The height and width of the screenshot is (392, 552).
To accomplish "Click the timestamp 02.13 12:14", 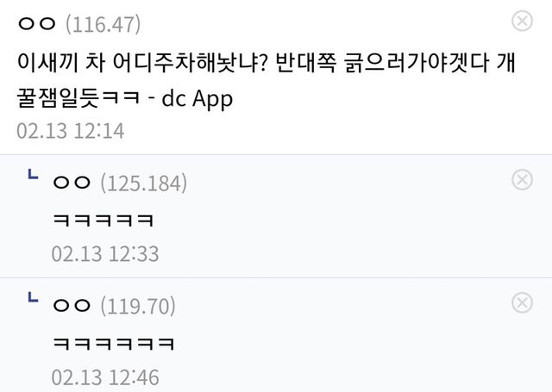I will [71, 131].
